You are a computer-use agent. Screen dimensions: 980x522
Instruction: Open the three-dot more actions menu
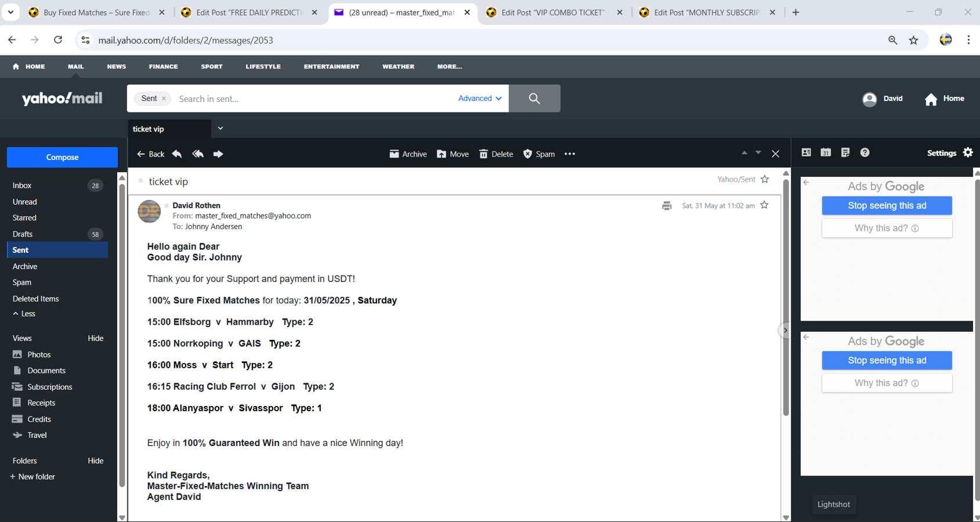pyautogui.click(x=570, y=154)
